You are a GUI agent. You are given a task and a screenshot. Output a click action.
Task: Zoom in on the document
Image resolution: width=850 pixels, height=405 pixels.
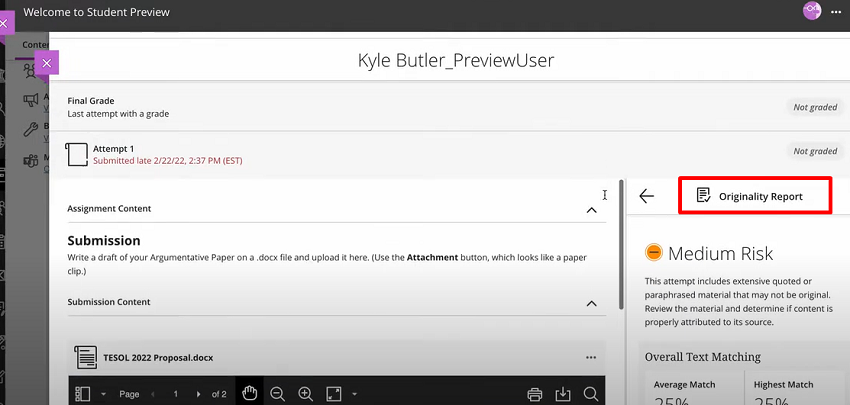point(306,394)
